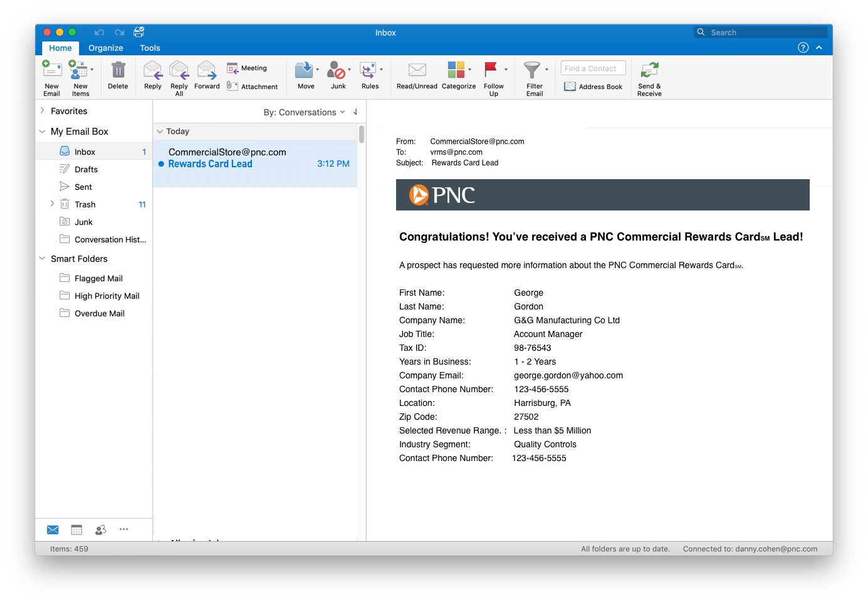Reverse the message sort direction arrow
Screen dimensions: 868x602
pos(355,112)
